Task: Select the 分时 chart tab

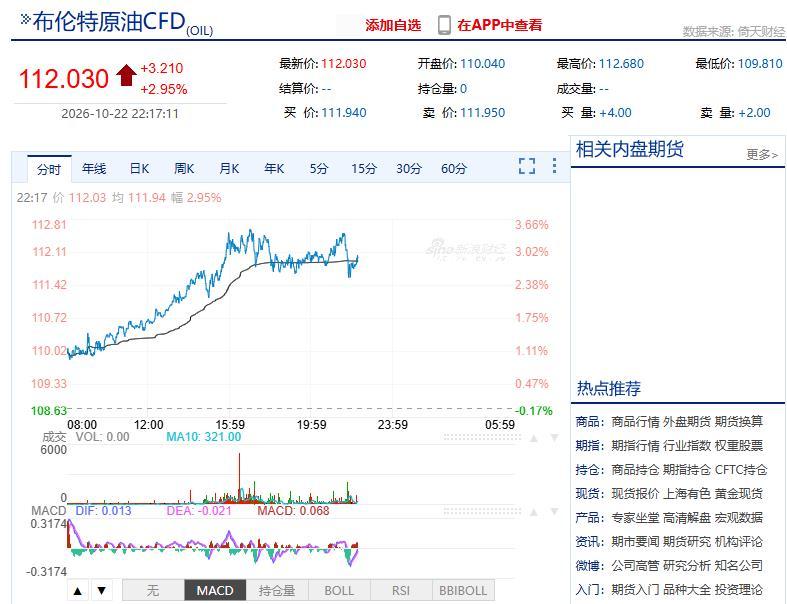Action: pos(49,169)
